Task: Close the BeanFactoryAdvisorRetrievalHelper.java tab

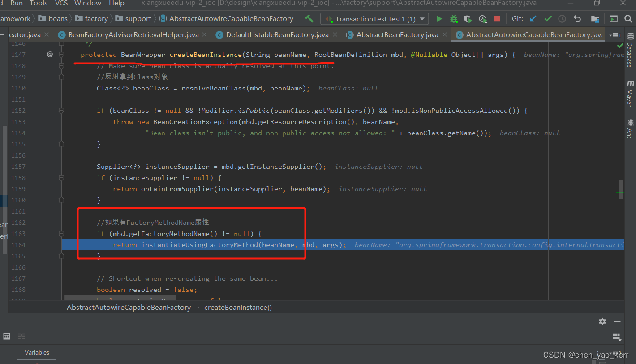Action: [204, 35]
